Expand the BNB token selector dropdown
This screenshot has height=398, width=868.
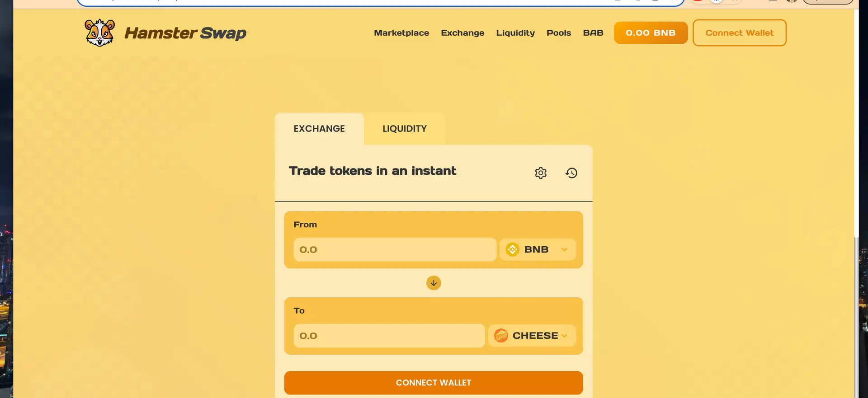[x=538, y=249]
